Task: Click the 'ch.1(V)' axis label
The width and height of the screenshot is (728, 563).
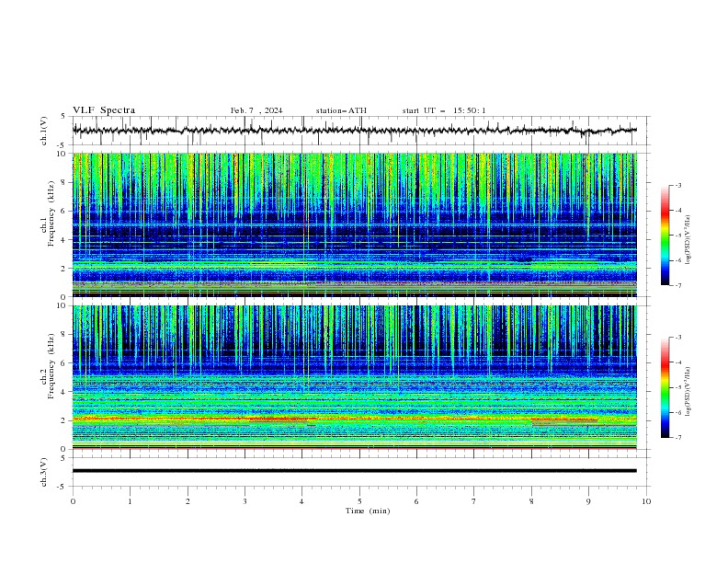Action: point(44,131)
